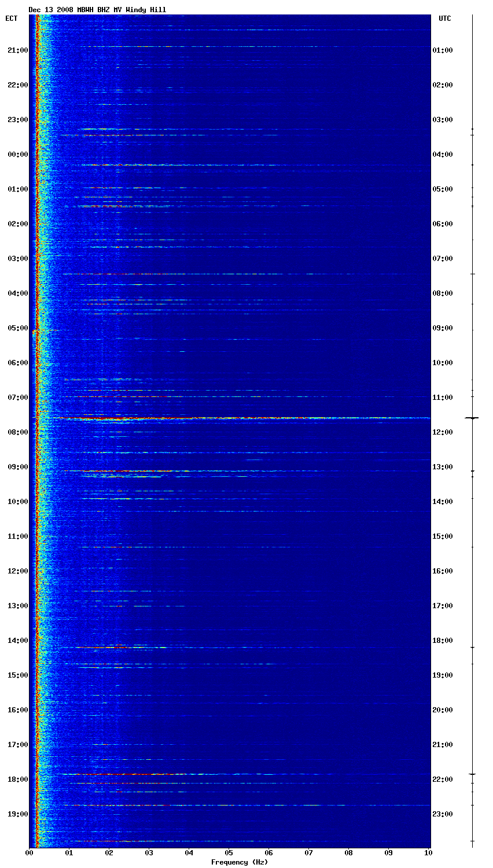Select the 11:00 label on ECT axis

[17, 536]
